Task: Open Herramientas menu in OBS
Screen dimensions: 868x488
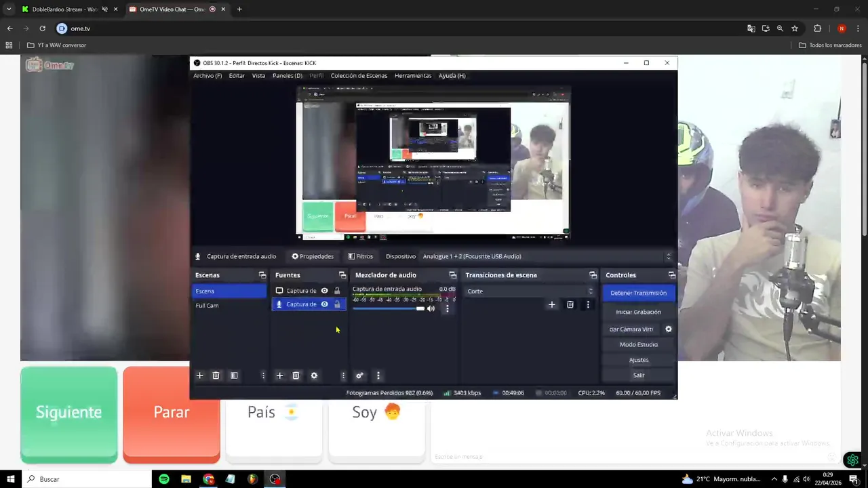Action: (x=413, y=76)
